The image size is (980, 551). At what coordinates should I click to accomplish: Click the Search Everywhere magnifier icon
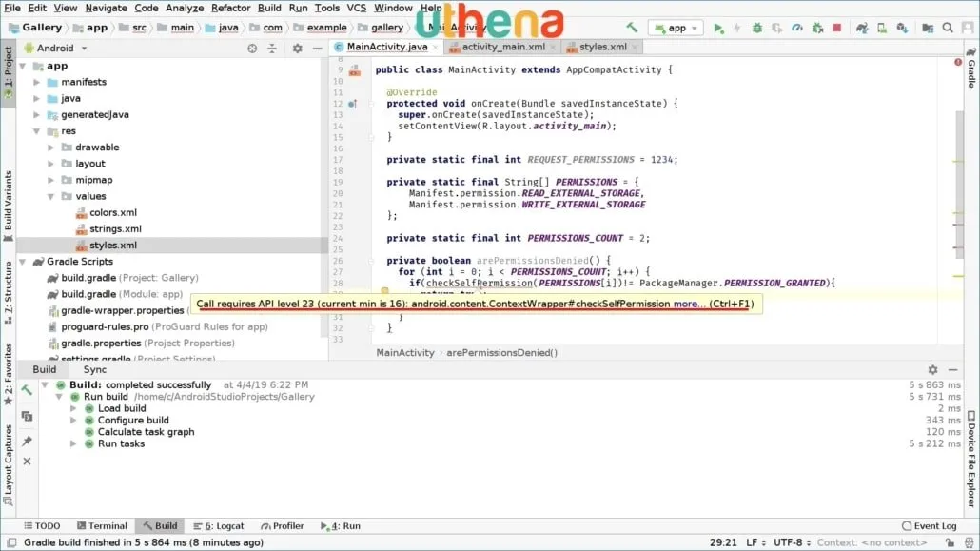tap(948, 29)
